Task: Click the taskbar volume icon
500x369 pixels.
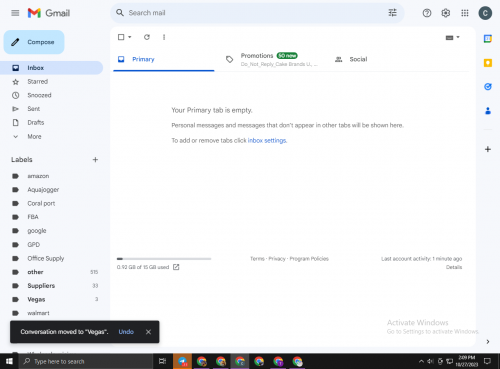Action: click(430, 361)
